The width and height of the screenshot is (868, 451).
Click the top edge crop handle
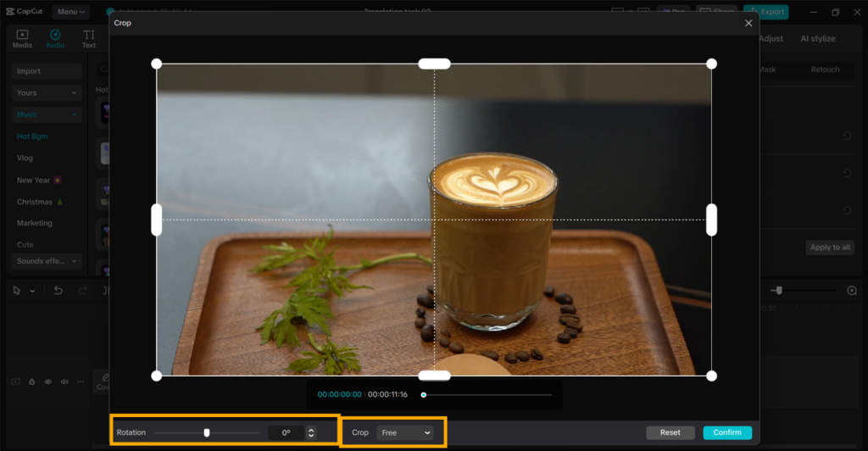(434, 64)
